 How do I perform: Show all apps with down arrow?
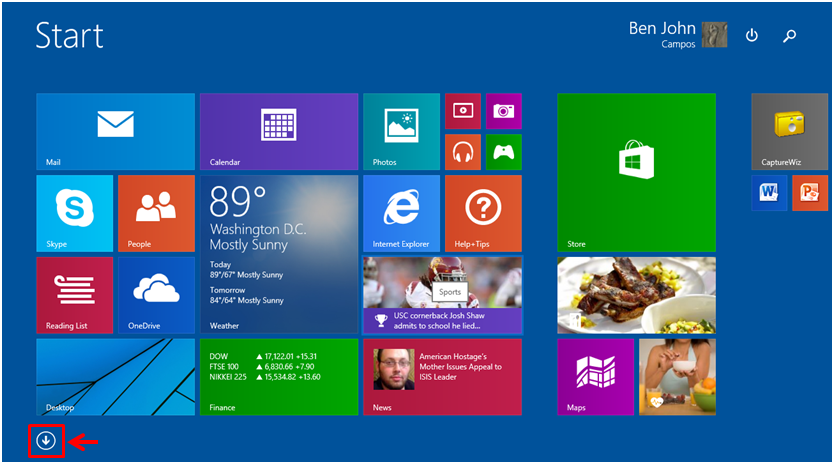(46, 440)
